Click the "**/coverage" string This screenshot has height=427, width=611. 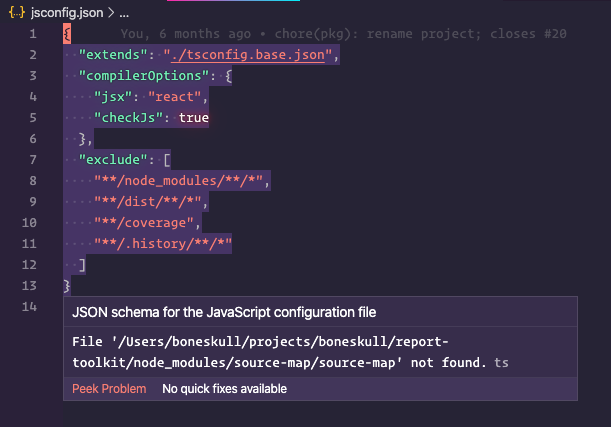(x=144, y=223)
